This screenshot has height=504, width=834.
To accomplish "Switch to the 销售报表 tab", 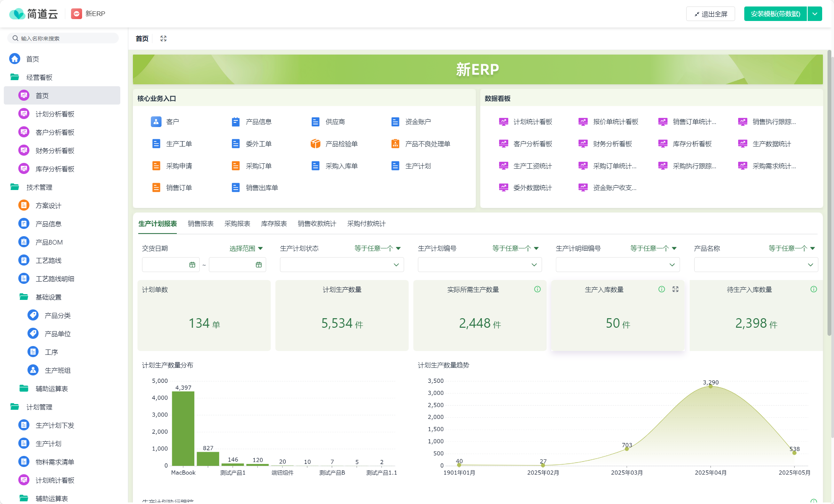I will point(200,224).
